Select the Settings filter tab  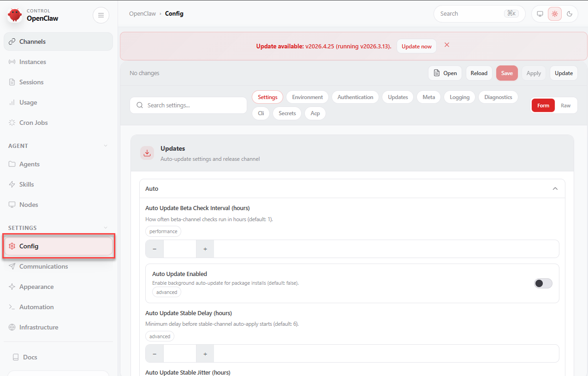(x=267, y=97)
